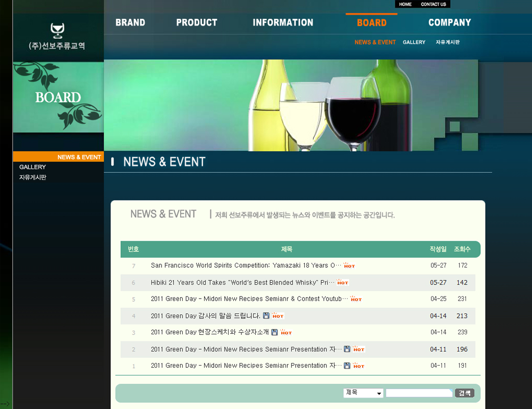Click the HOT badge on the Hibiki post
This screenshot has height=409, width=532.
tap(343, 282)
